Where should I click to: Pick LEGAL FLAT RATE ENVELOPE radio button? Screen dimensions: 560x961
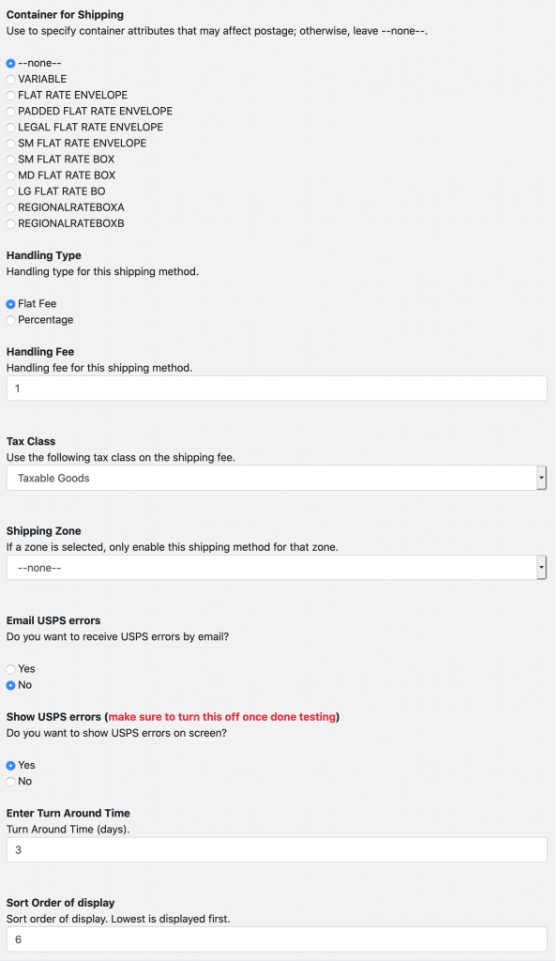[x=10, y=127]
